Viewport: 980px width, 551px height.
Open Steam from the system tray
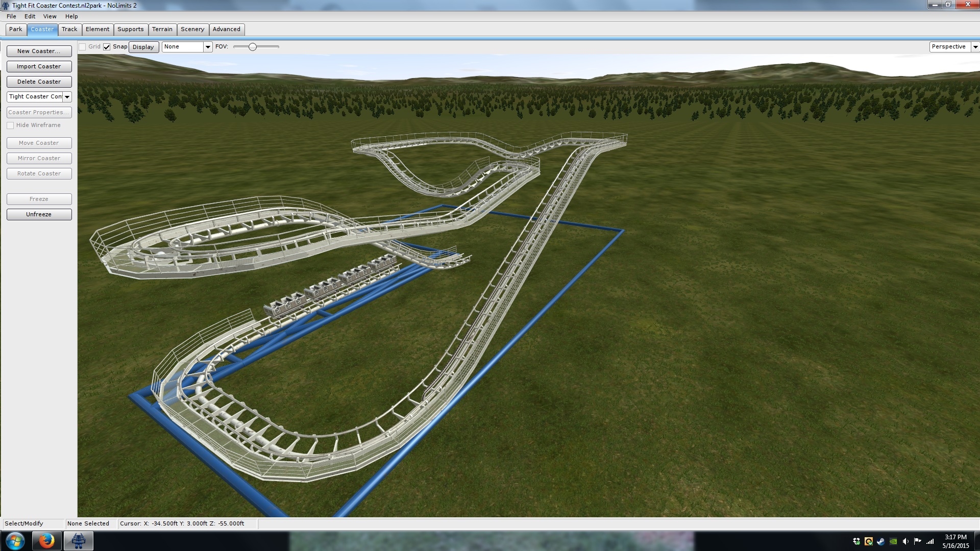tap(881, 541)
